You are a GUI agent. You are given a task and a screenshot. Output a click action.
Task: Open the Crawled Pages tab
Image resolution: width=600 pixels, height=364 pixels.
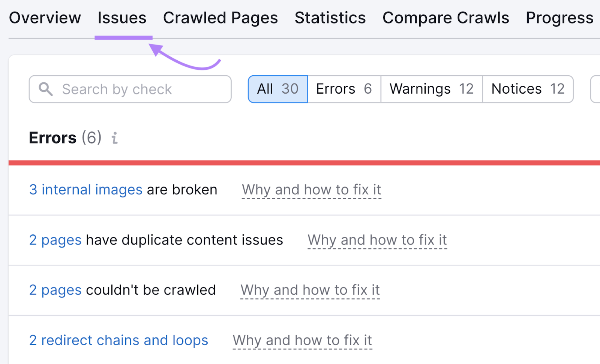tap(220, 17)
